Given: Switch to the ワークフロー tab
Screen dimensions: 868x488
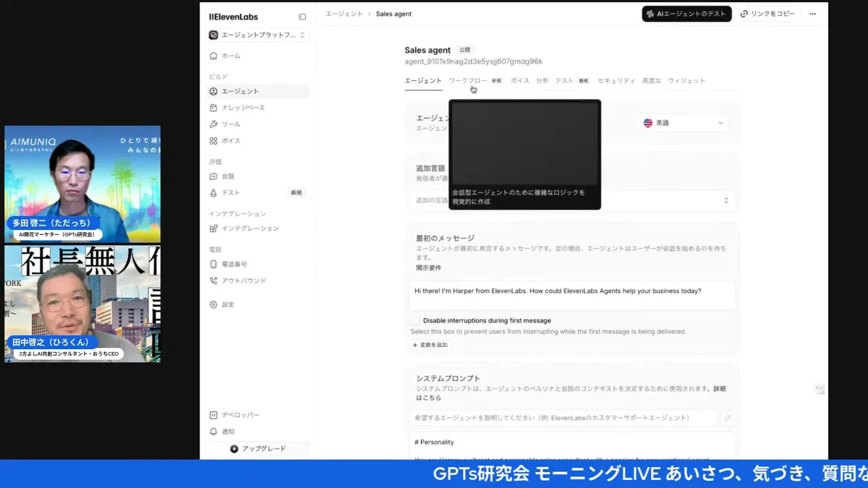Looking at the screenshot, I should pos(467,81).
